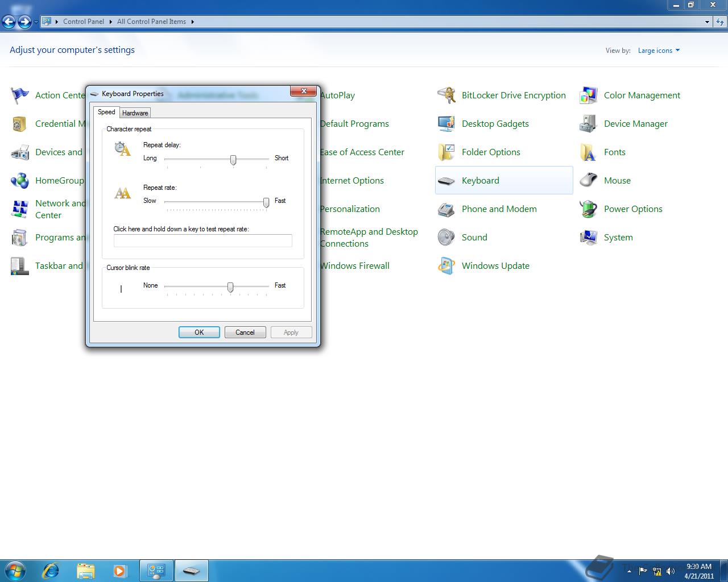Image resolution: width=728 pixels, height=582 pixels.
Task: Click Keyboard Properties taskbar button
Action: pos(192,571)
